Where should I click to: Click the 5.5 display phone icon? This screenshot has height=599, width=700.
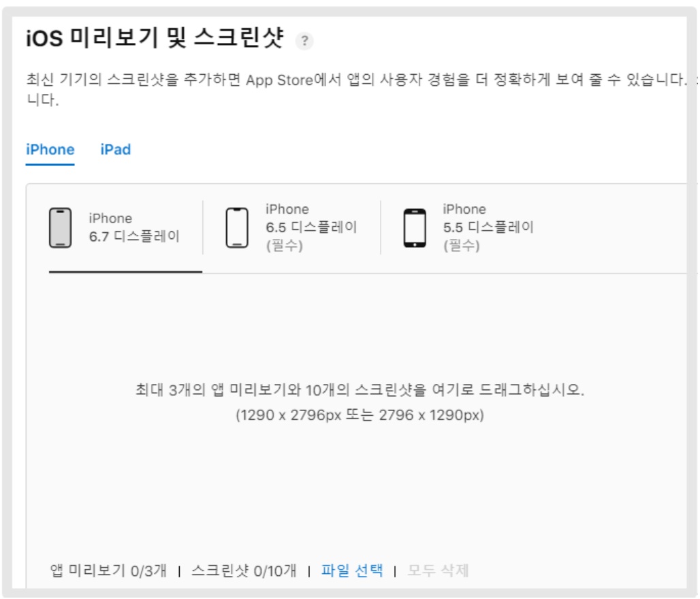(415, 227)
